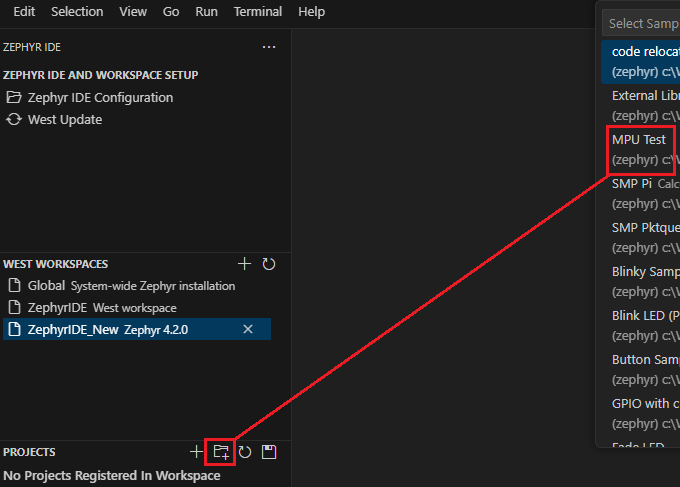Viewport: 680px width, 487px height.
Task: Open the Selection menu
Action: [x=77, y=12]
